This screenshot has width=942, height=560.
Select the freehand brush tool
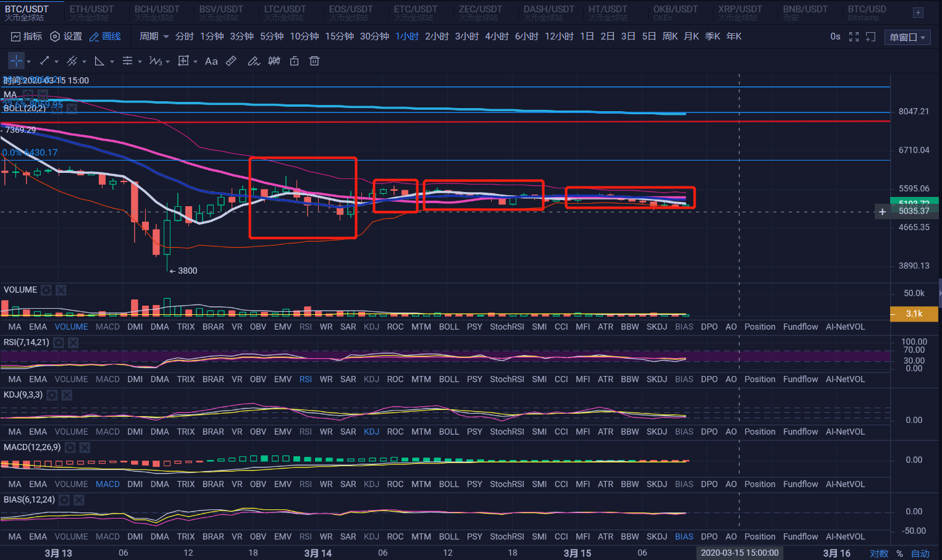pos(253,61)
